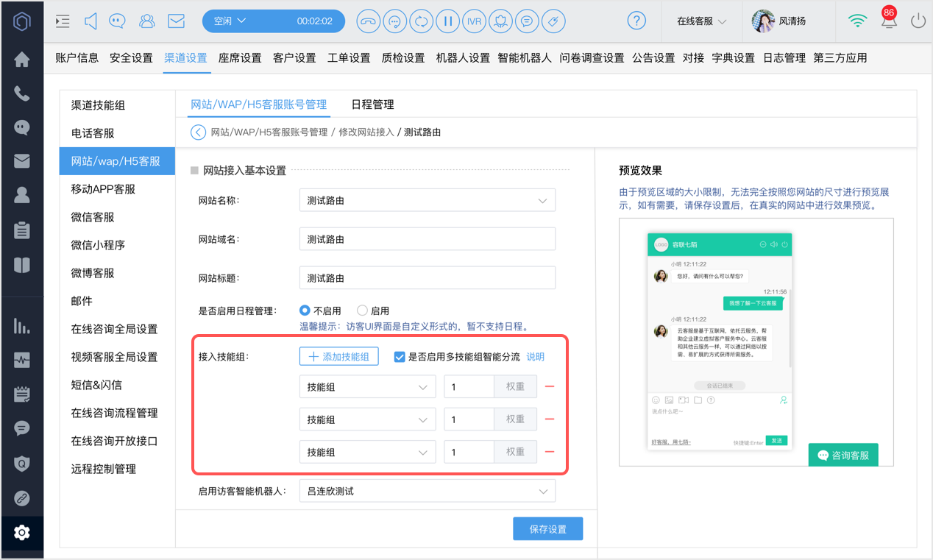This screenshot has width=933, height=560.
Task: Click the 保存设置 button
Action: pos(548,529)
